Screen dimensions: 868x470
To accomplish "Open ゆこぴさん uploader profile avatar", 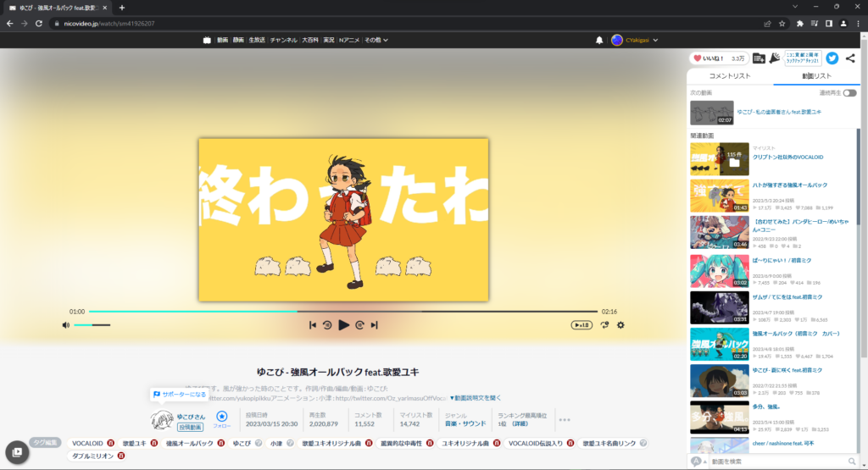I will click(x=162, y=420).
